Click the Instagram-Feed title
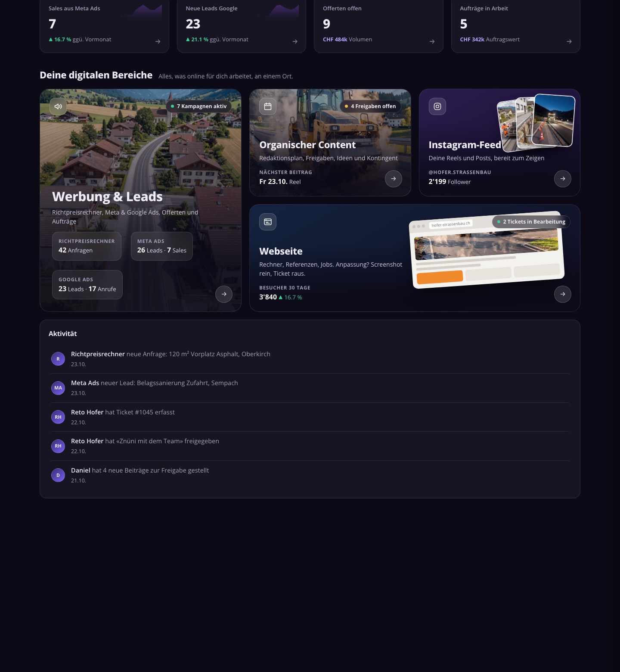The width and height of the screenshot is (620, 672). (x=465, y=145)
